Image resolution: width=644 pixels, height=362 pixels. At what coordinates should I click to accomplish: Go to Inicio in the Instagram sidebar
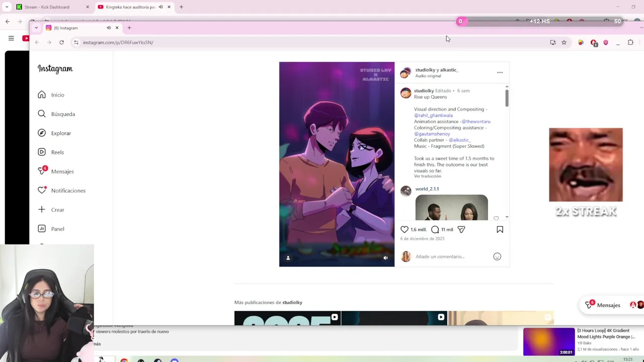51,95
